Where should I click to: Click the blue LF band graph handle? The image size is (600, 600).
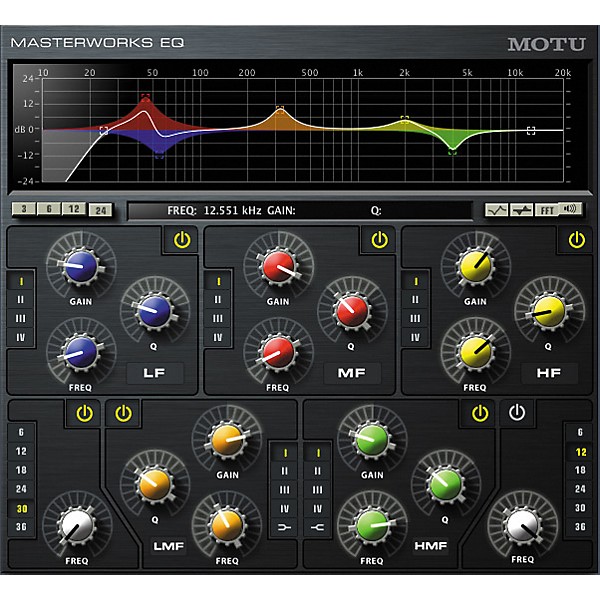[160, 155]
